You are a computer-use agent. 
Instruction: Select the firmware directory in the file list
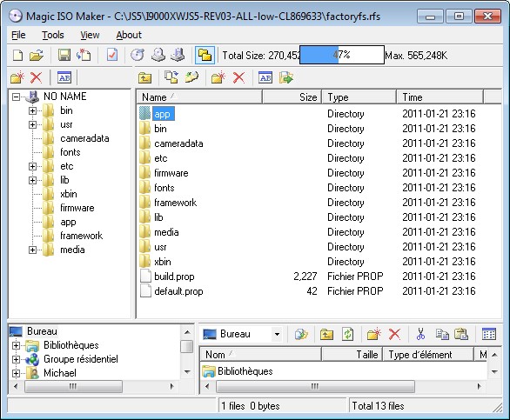(x=171, y=173)
